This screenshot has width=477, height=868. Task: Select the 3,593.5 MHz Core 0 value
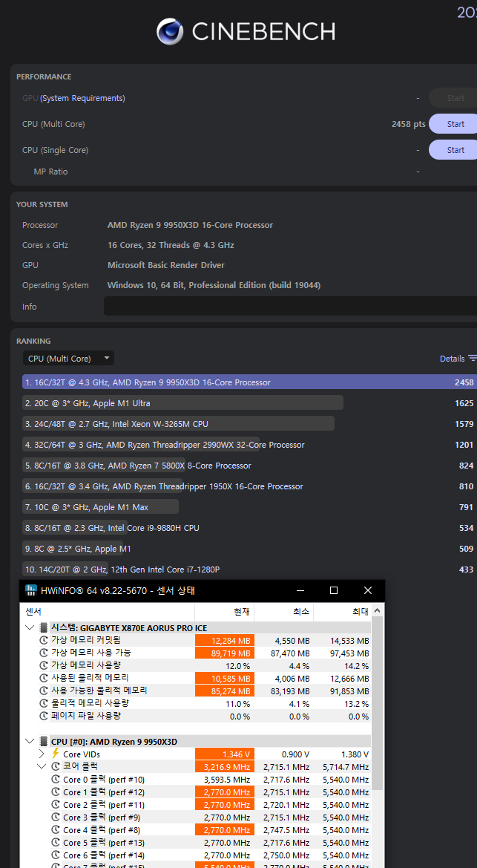click(x=225, y=780)
